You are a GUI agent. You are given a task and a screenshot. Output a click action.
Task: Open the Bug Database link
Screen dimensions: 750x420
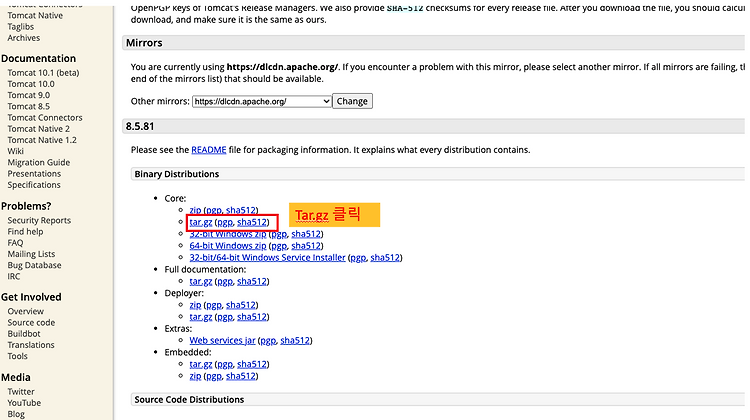point(34,265)
